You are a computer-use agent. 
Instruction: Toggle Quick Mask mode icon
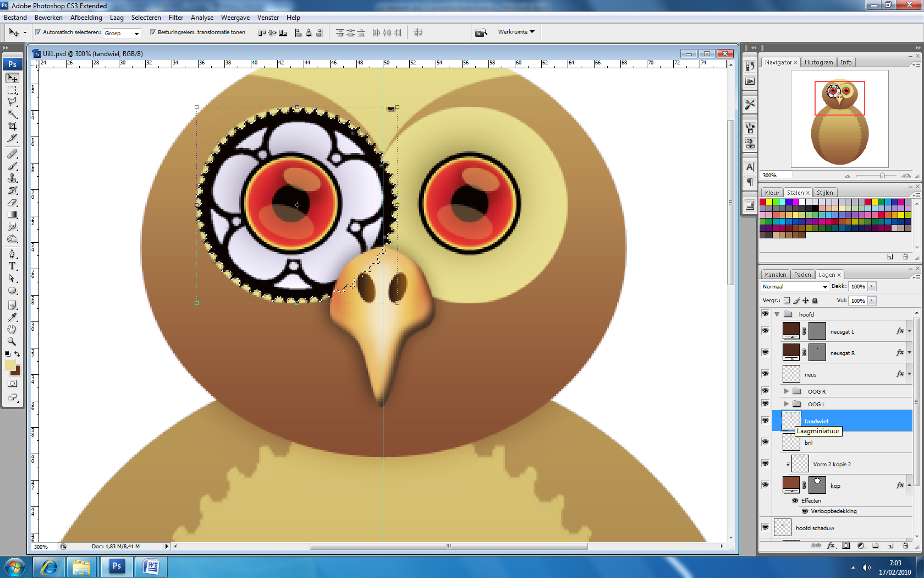tap(12, 384)
